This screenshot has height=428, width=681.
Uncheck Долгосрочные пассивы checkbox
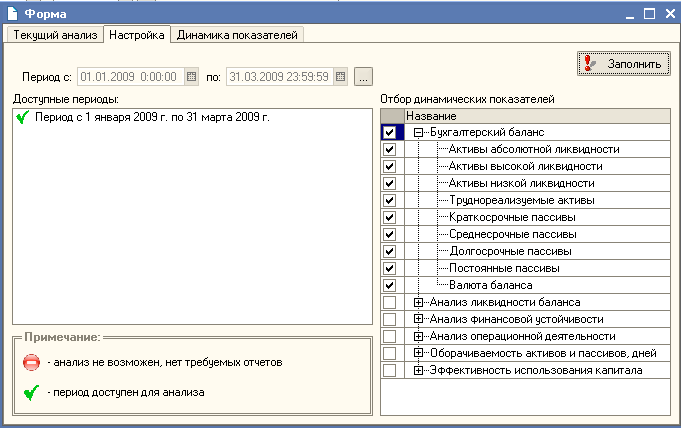(390, 251)
